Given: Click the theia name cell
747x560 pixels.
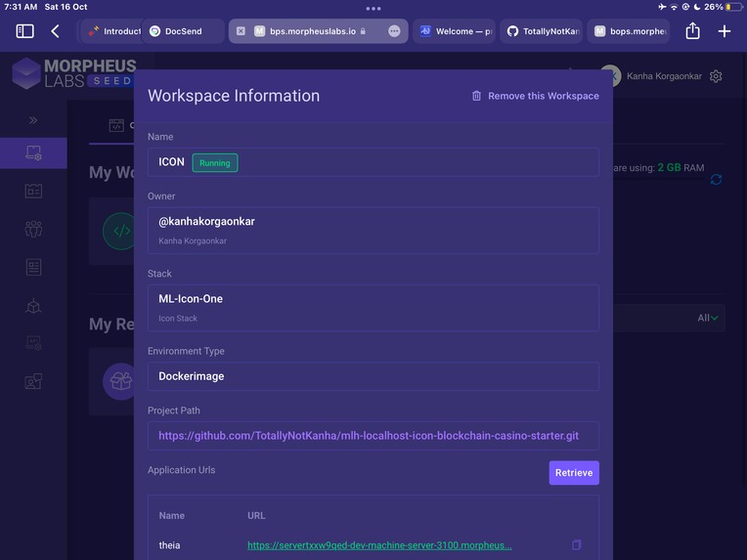Looking at the screenshot, I should (x=169, y=545).
